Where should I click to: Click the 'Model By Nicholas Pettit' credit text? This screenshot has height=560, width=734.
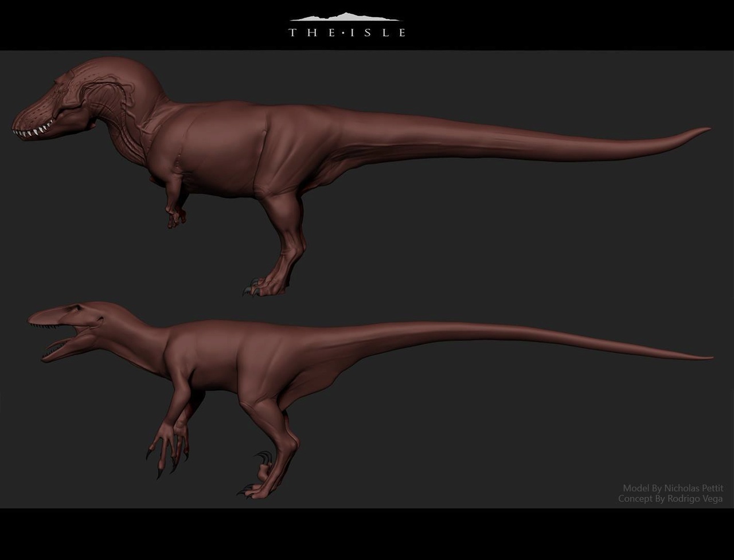click(673, 488)
